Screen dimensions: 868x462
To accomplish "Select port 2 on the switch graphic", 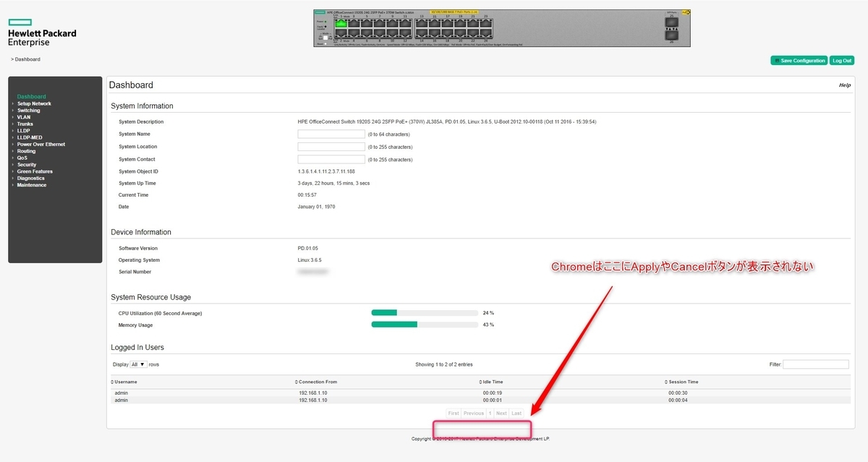I will coord(341,33).
